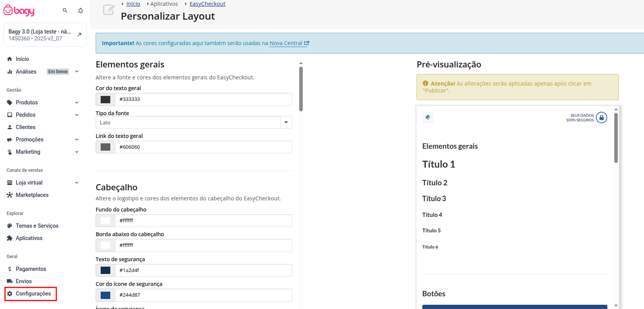Screen dimensions: 644x309
Task: Click the Clientes person icon
Action: pyautogui.click(x=10, y=127)
